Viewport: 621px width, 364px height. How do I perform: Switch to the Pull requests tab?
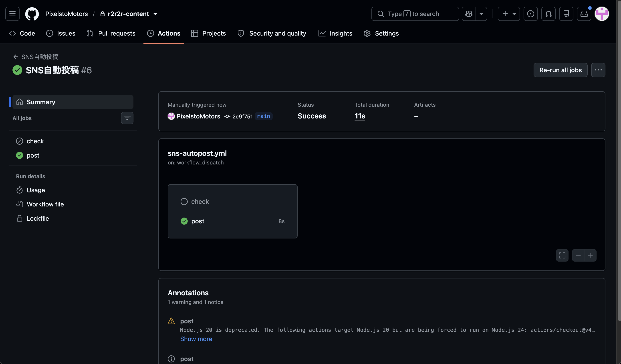tap(111, 33)
